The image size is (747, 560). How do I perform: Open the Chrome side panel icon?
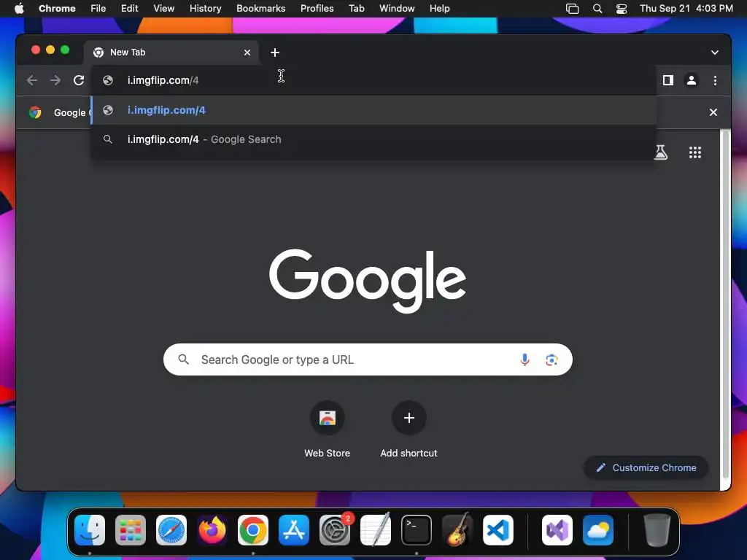tap(668, 80)
